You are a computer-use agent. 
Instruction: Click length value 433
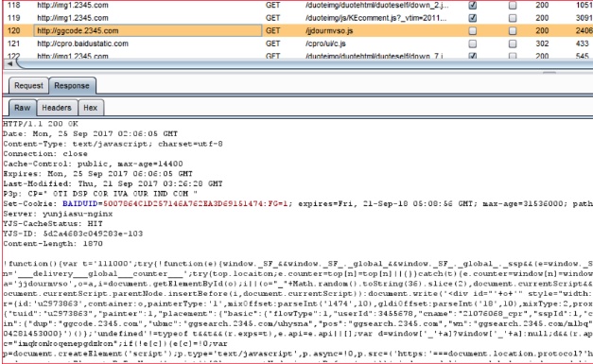[582, 43]
